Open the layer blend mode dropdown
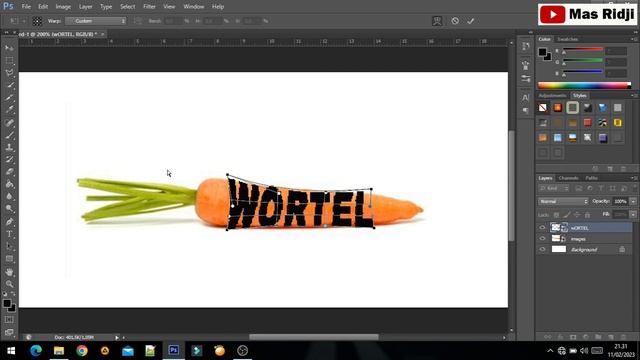This screenshot has width=640, height=360. click(563, 201)
